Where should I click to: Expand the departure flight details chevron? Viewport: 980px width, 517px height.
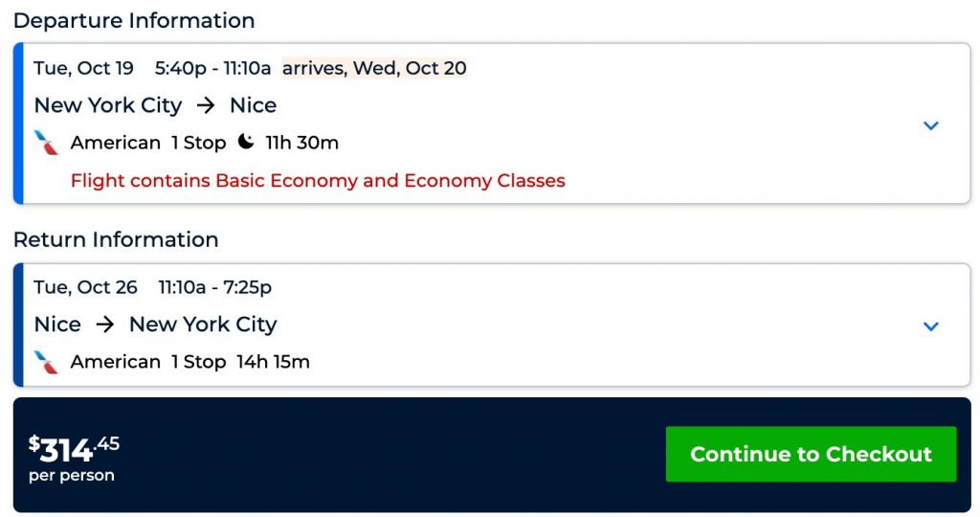[930, 125]
